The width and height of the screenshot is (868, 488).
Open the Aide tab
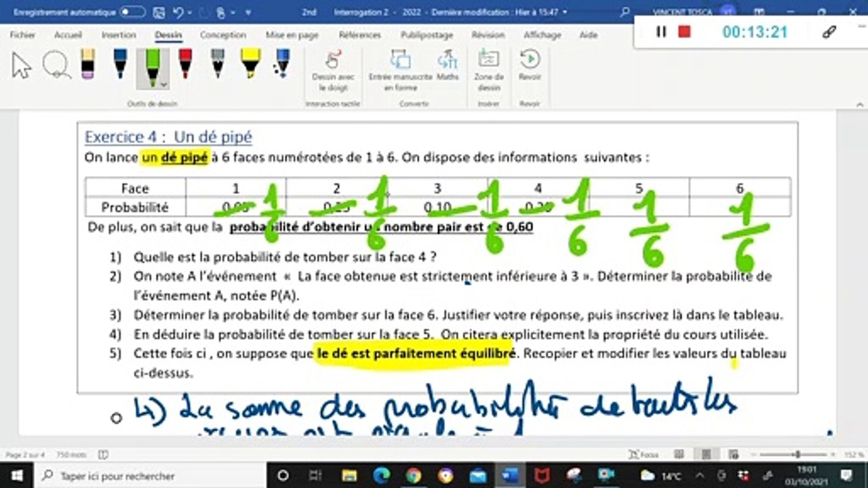[x=589, y=35]
